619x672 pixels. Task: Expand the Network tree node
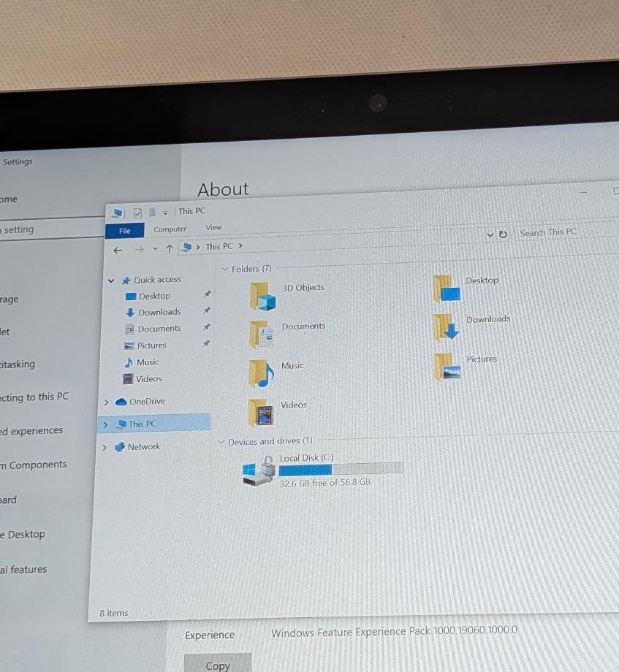coord(105,448)
